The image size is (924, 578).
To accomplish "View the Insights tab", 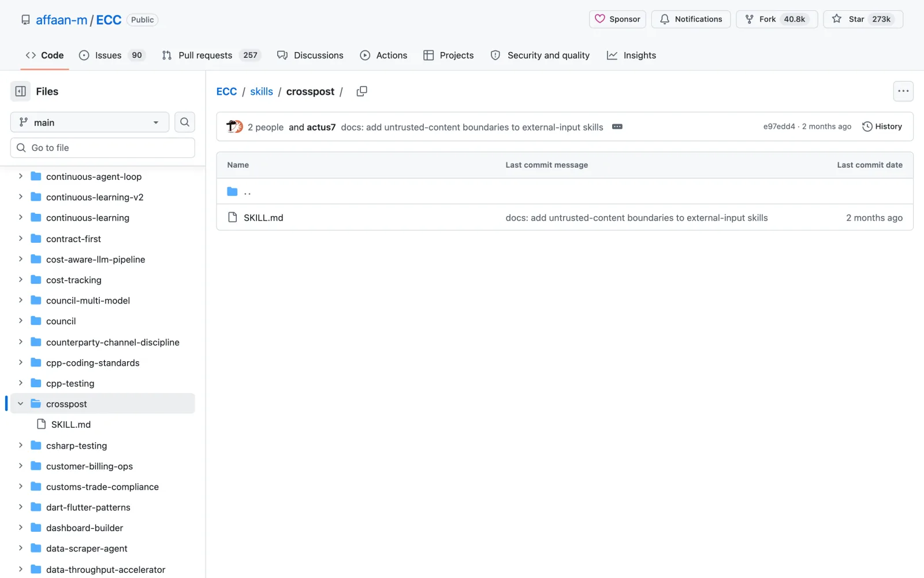I will [631, 55].
